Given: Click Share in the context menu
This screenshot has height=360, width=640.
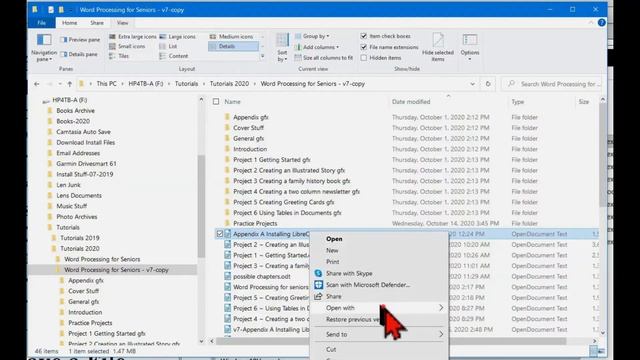Looking at the screenshot, I should 333,296.
